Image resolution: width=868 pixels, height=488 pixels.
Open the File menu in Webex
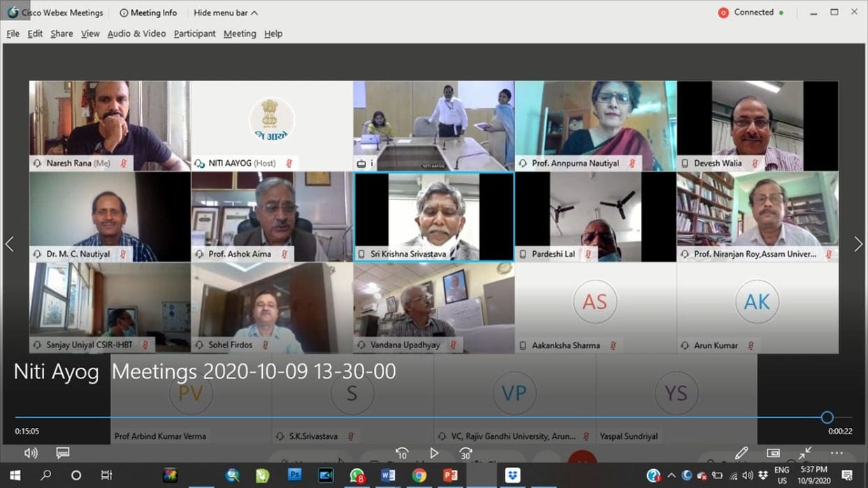coord(13,34)
